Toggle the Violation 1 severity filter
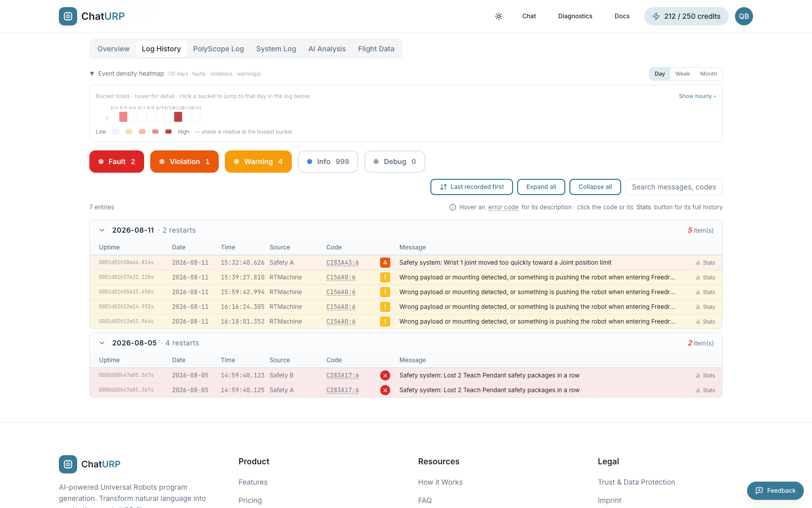The image size is (812, 508). coord(184,162)
